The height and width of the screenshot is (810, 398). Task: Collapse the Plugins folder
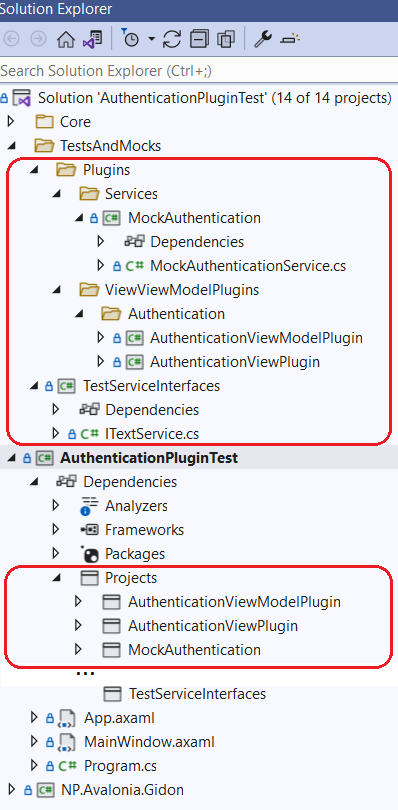point(33,170)
